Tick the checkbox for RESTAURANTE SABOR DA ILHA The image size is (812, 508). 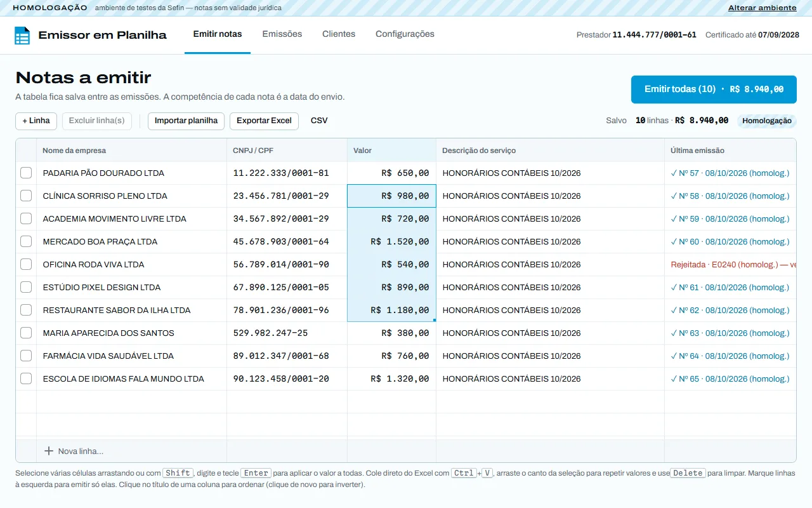(26, 310)
